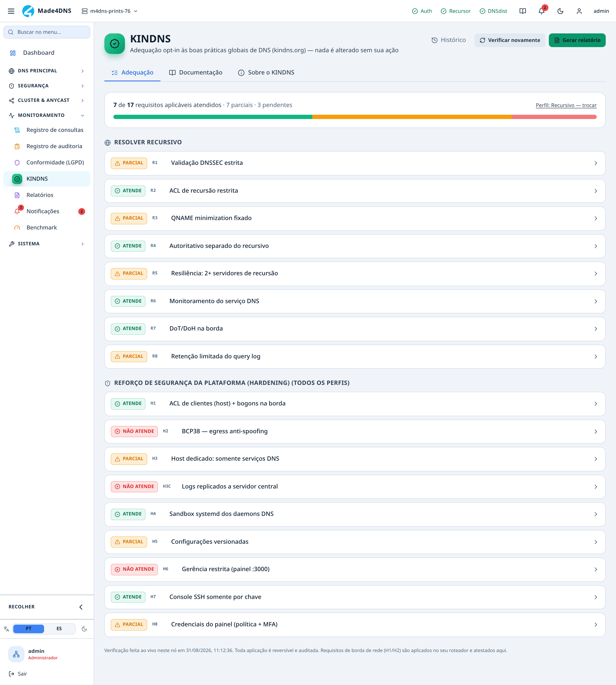Click the Sair logout icon

(x=12, y=674)
